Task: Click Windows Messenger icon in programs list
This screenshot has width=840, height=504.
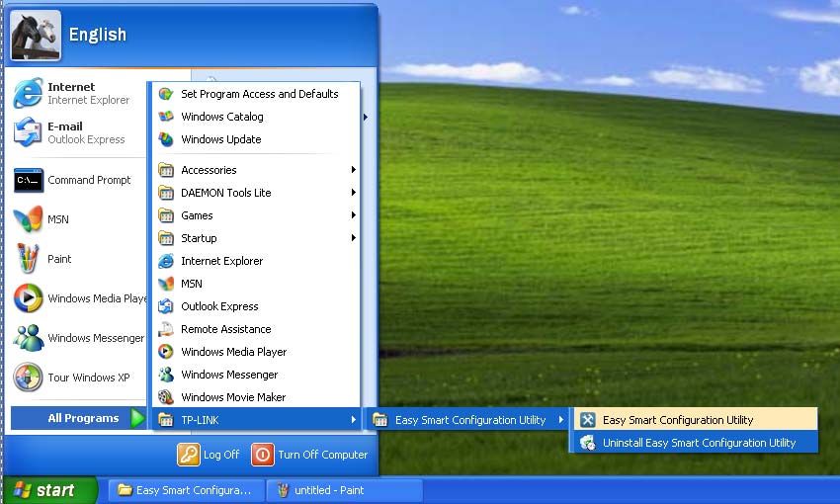Action: (166, 375)
